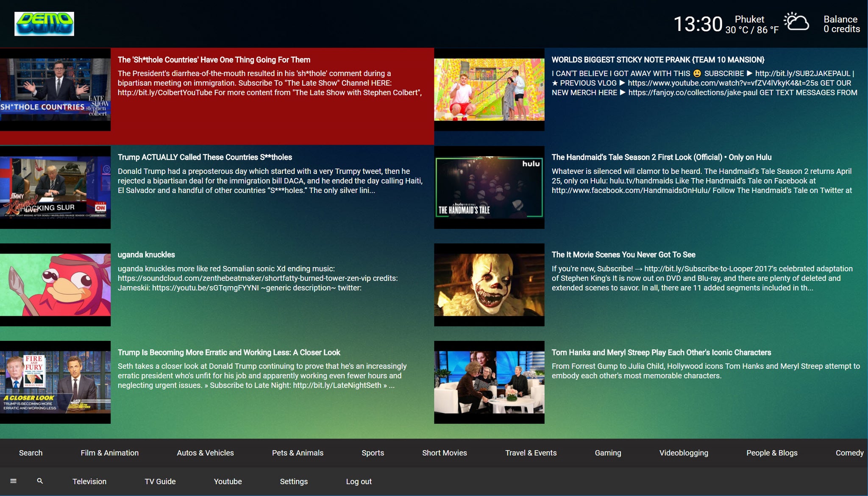Select the Pets & Animals category
The image size is (868, 496).
(x=298, y=453)
